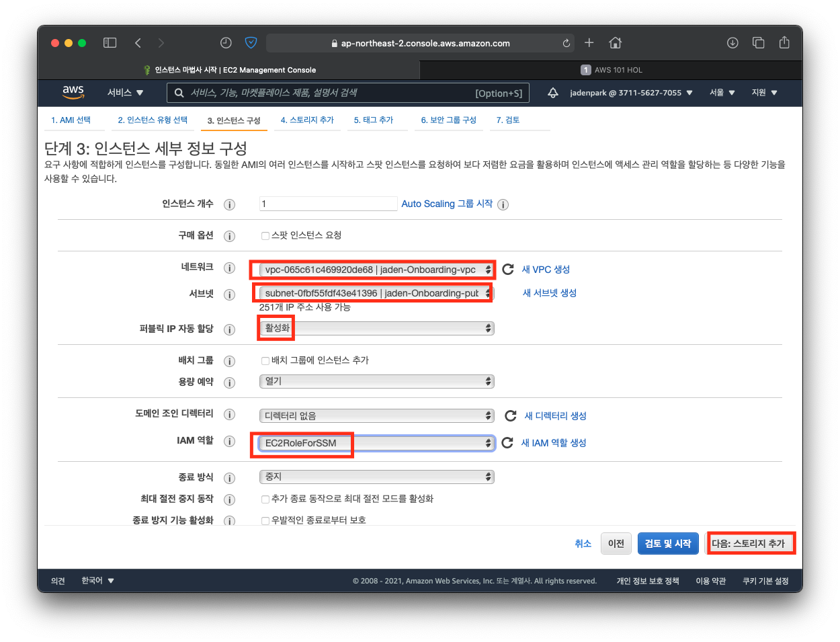Click the info icon next to 도메인 조인 디렉터리
This screenshot has width=840, height=642.
[229, 414]
